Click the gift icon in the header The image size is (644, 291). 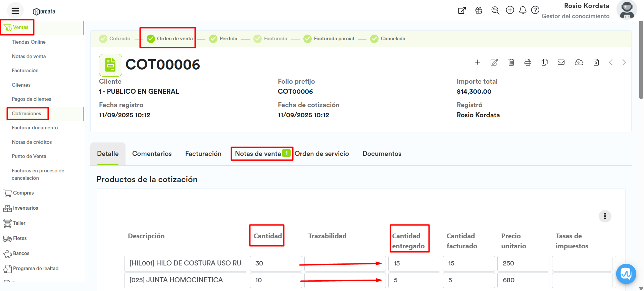479,10
